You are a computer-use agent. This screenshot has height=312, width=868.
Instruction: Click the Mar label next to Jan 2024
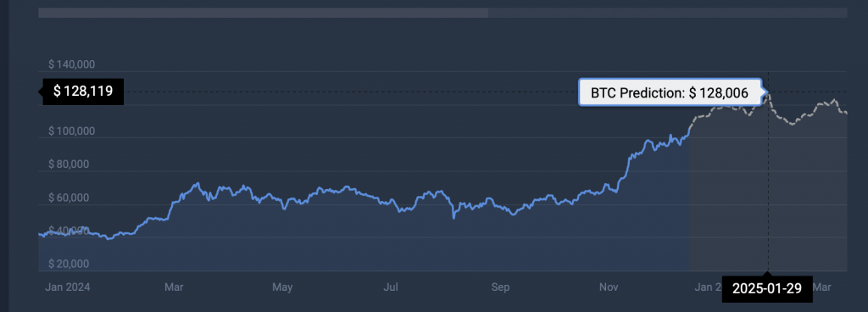pos(174,287)
